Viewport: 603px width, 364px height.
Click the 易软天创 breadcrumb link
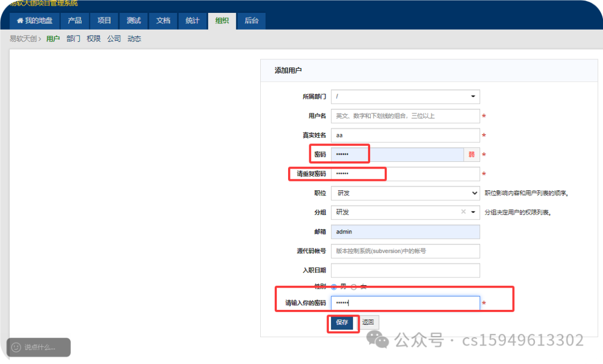(23, 39)
